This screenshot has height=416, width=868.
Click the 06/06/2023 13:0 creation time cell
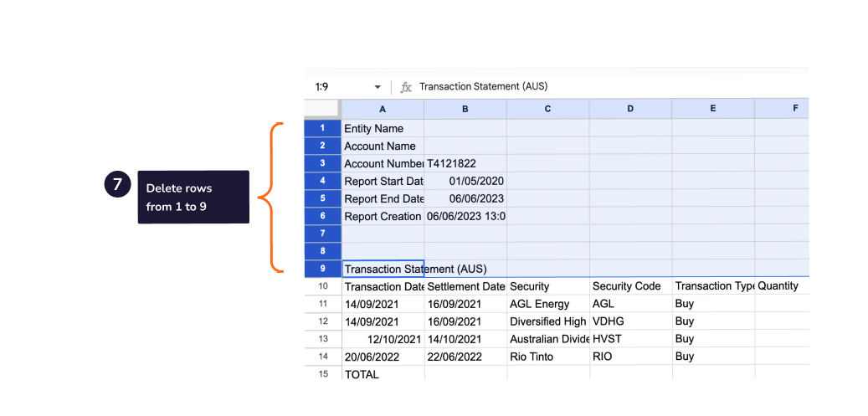tap(465, 217)
